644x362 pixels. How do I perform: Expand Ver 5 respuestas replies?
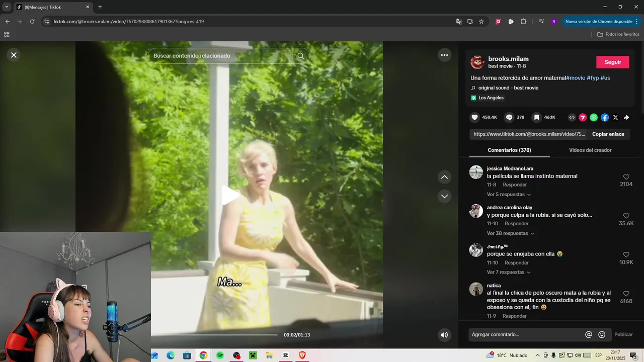pos(509,195)
